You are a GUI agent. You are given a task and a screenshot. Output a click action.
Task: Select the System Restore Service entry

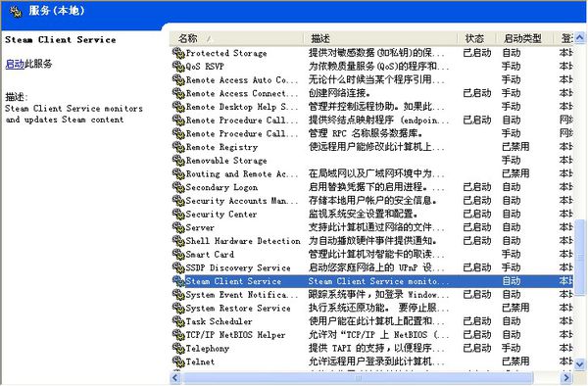[372, 308]
